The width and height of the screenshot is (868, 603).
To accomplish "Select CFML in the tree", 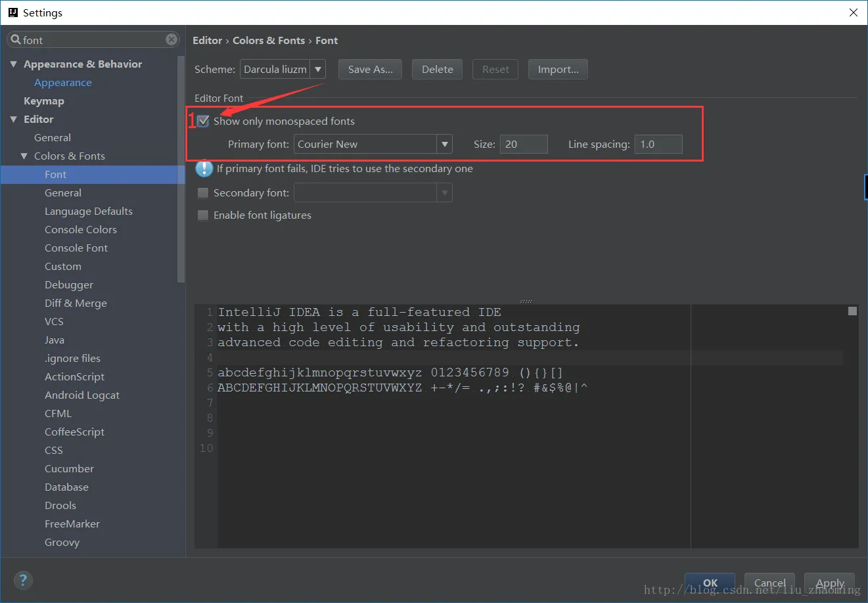I will [x=58, y=413].
